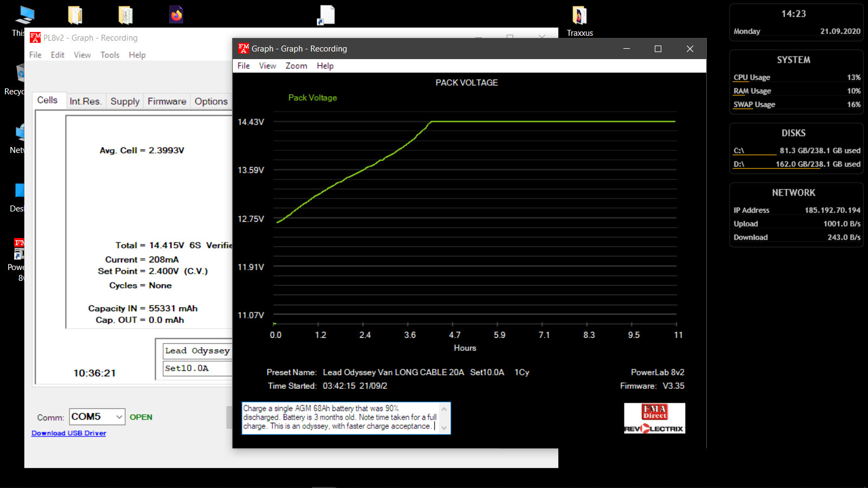
Task: Maximize the Graph window
Action: [658, 49]
